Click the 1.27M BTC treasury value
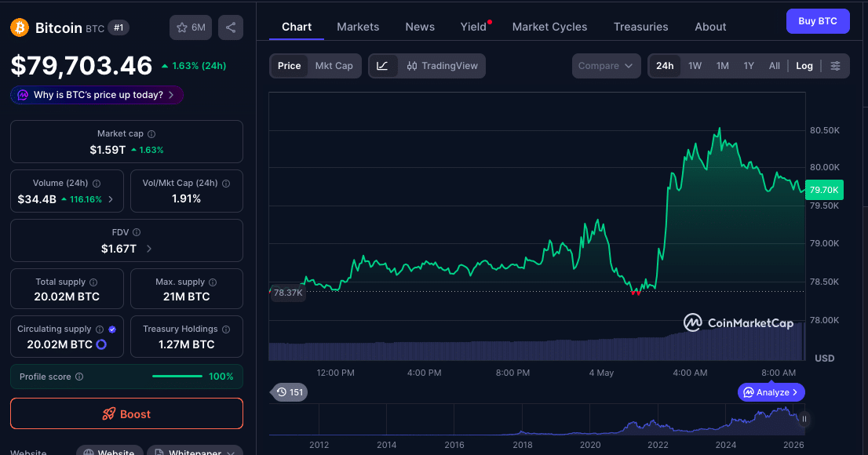The width and height of the screenshot is (868, 455). (187, 344)
